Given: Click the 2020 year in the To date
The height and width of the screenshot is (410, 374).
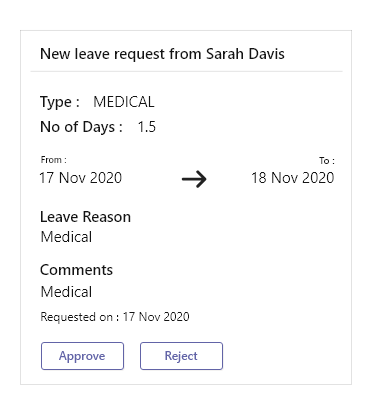Looking at the screenshot, I should coord(318,178).
